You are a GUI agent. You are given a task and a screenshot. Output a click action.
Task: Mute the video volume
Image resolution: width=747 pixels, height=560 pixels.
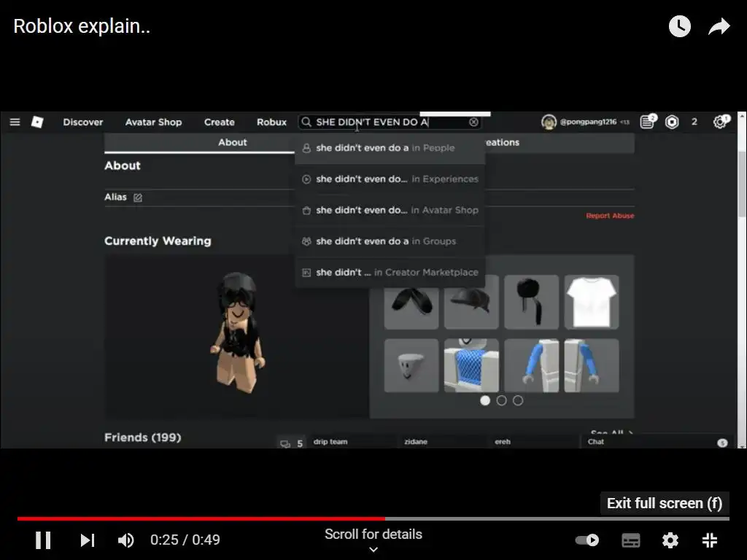point(125,540)
